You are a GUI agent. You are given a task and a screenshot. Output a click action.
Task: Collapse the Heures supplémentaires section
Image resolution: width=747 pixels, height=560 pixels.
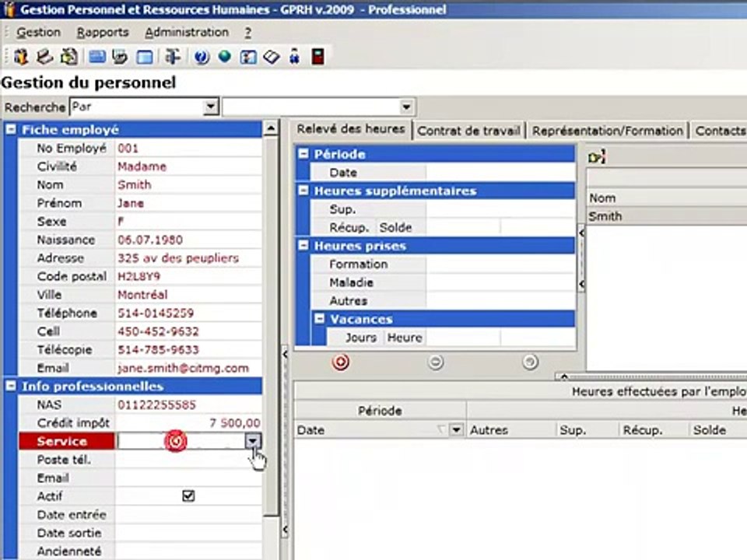coord(303,191)
